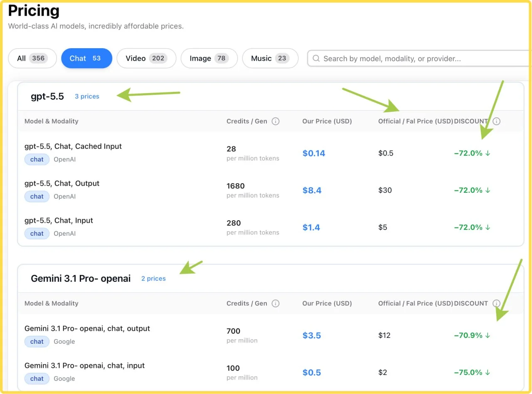532x394 pixels.
Task: Click the $0.14 price value
Action: point(314,153)
